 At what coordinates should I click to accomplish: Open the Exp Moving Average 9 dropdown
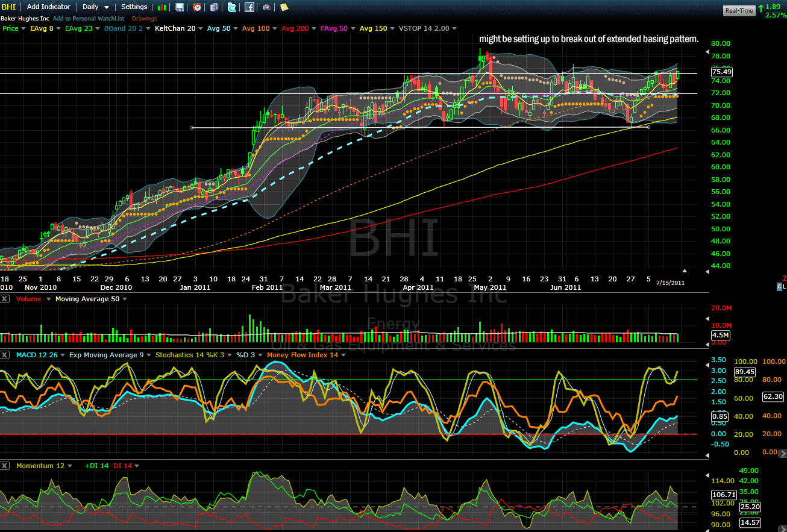tap(148, 355)
